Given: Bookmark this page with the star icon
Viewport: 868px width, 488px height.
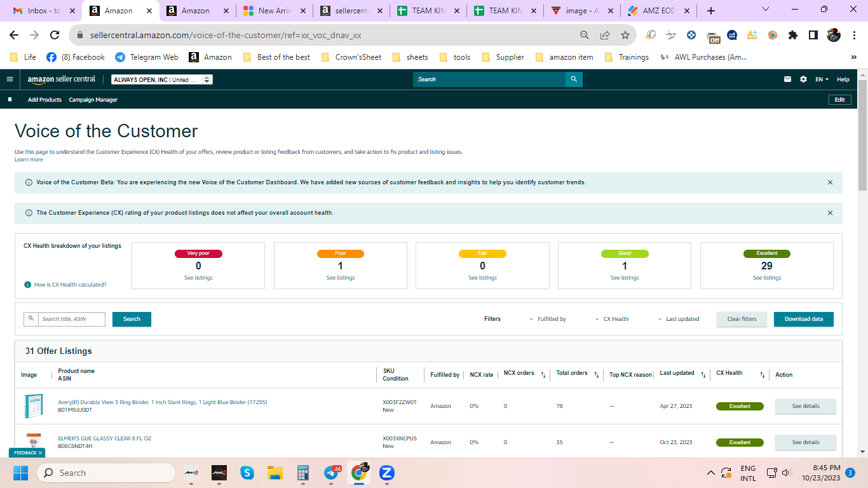Looking at the screenshot, I should click(625, 36).
